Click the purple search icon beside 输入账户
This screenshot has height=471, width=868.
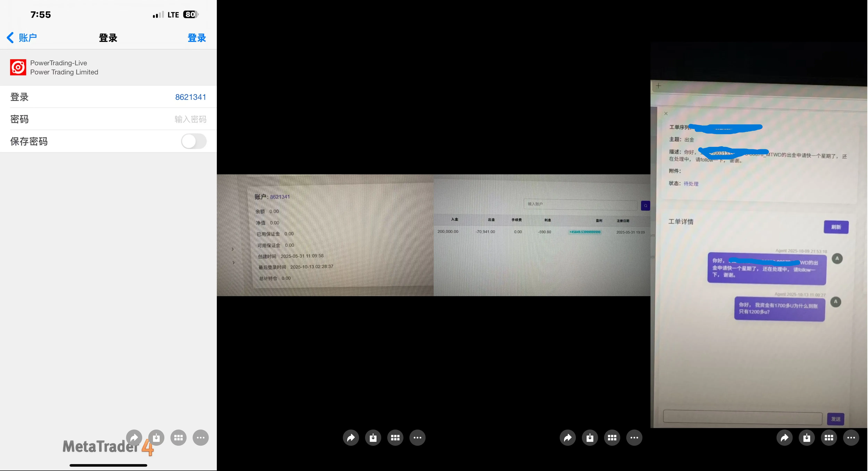coord(645,205)
